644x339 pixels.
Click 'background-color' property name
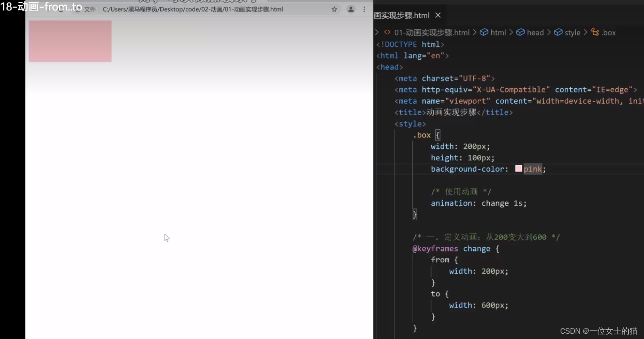coord(467,169)
